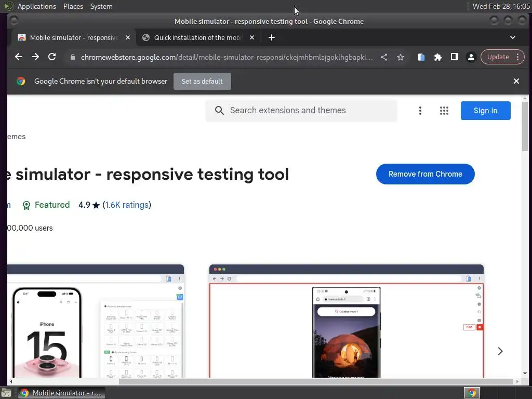Open the Google apps grid
The width and height of the screenshot is (532, 399).
click(x=444, y=111)
